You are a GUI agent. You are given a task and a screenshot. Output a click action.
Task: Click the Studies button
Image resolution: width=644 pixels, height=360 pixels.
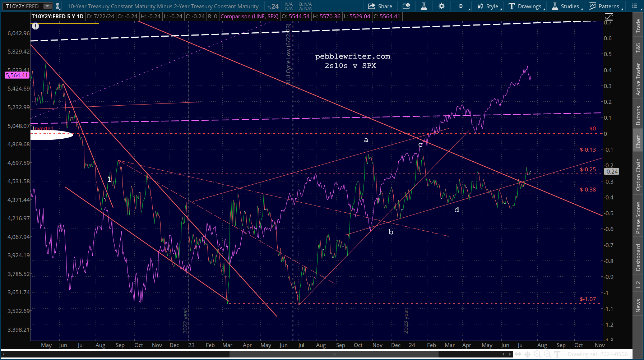(x=566, y=6)
